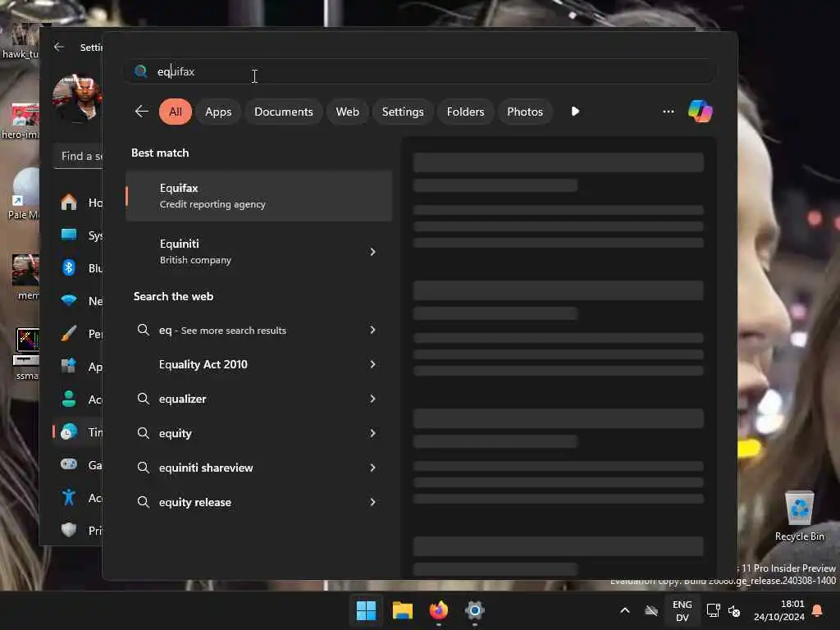Open notifications with the bell icon
The width and height of the screenshot is (840, 630).
(x=818, y=610)
